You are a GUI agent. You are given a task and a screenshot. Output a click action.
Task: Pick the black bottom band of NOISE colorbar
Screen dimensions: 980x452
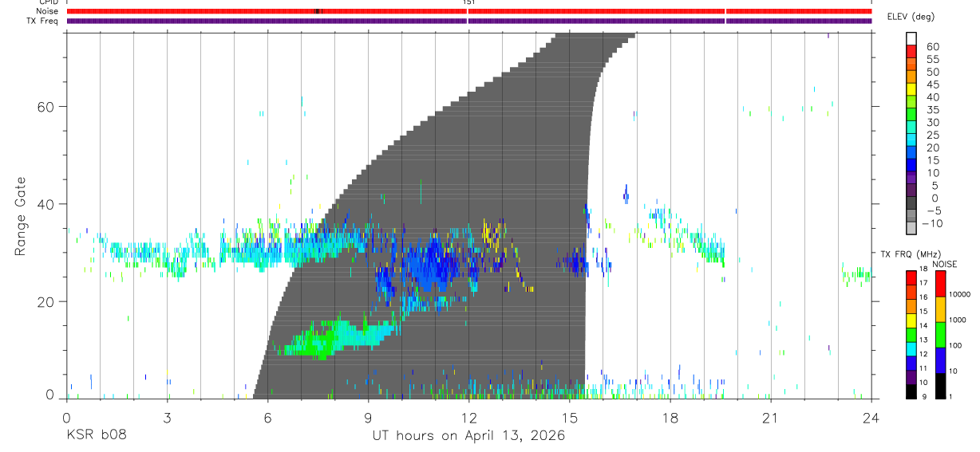(941, 386)
